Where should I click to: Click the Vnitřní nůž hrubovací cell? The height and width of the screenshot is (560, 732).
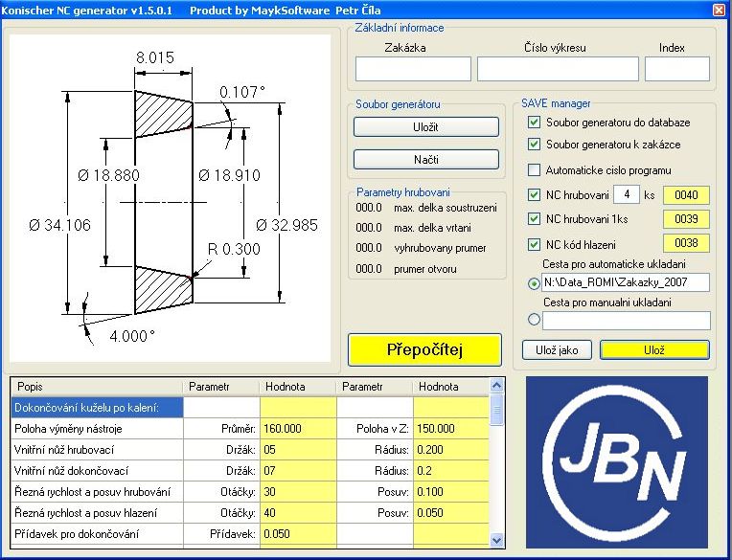pyautogui.click(x=97, y=450)
